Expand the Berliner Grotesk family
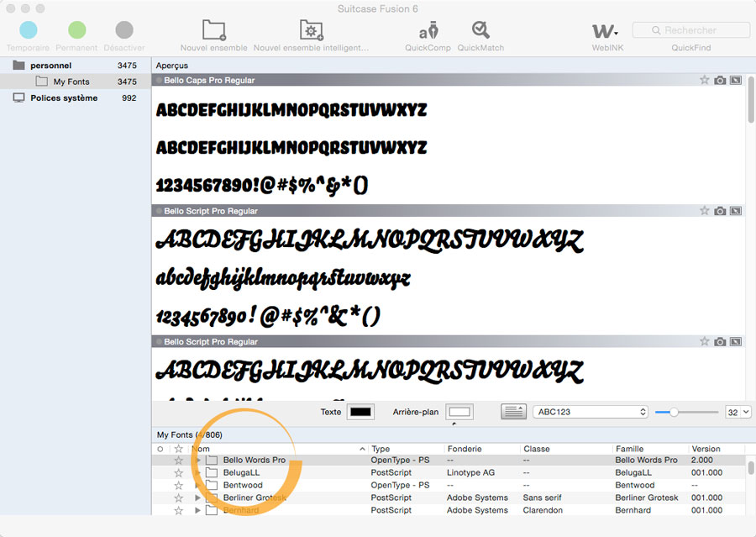Viewport: 756px width, 537px height. click(x=197, y=498)
